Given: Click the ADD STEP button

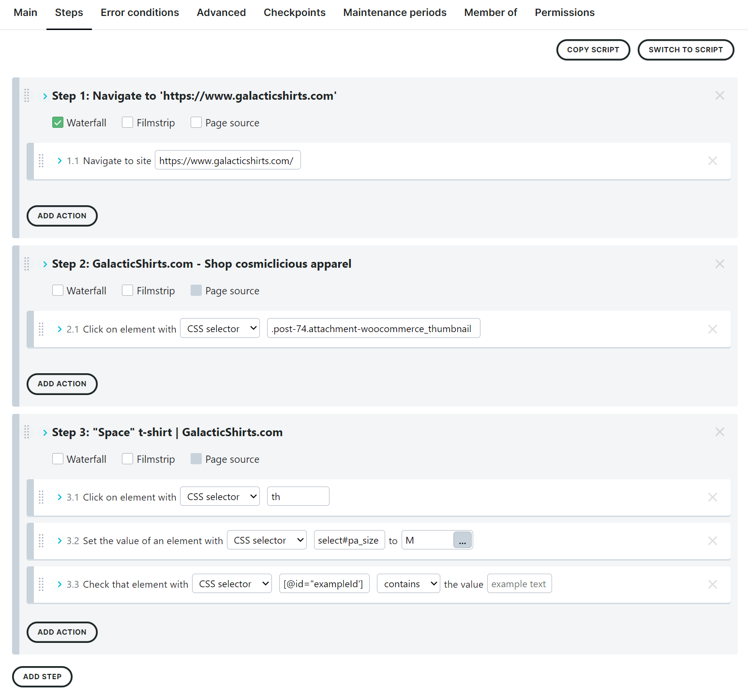Looking at the screenshot, I should (42, 677).
